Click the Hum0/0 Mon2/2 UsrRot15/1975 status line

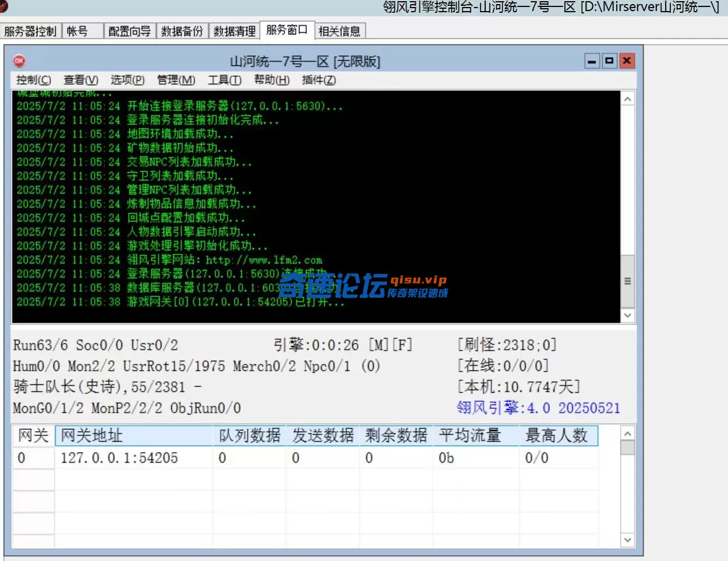196,366
